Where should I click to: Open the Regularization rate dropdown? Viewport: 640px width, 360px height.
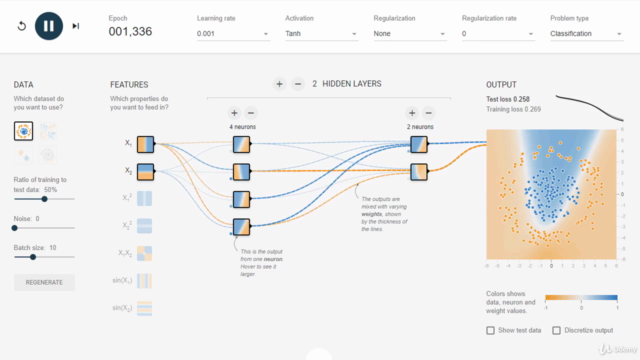pyautogui.click(x=498, y=33)
